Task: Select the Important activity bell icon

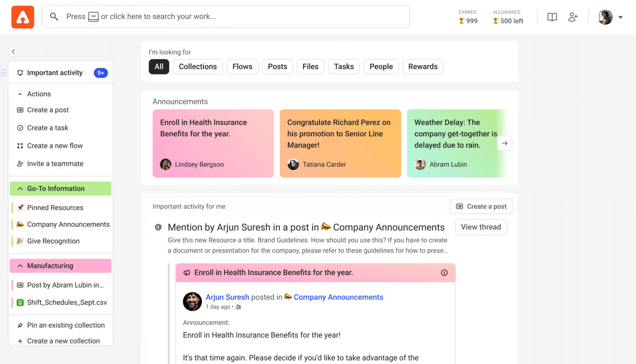Action: [x=20, y=72]
